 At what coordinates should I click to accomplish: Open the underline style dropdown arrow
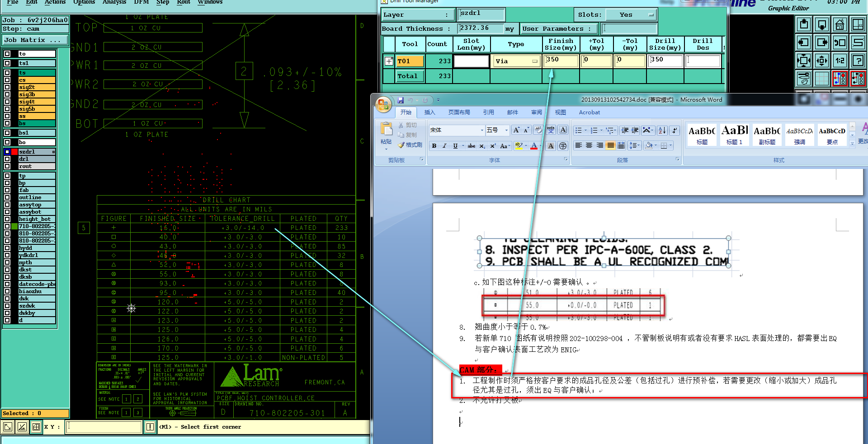pyautogui.click(x=463, y=146)
